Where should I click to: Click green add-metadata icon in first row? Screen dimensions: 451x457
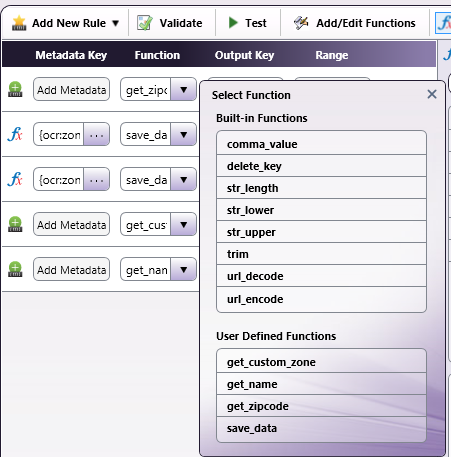click(15, 89)
